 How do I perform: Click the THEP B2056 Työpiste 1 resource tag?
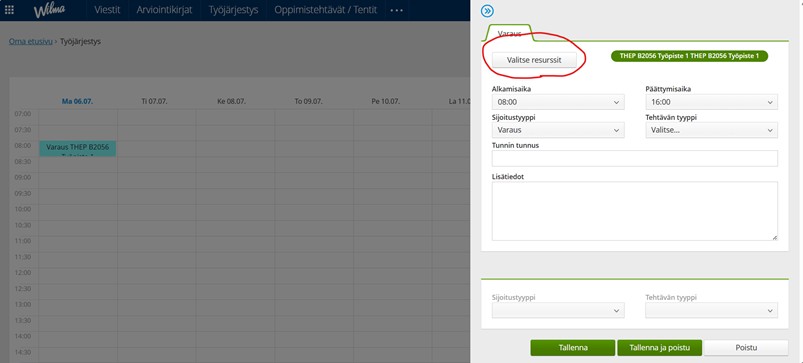[x=689, y=56]
